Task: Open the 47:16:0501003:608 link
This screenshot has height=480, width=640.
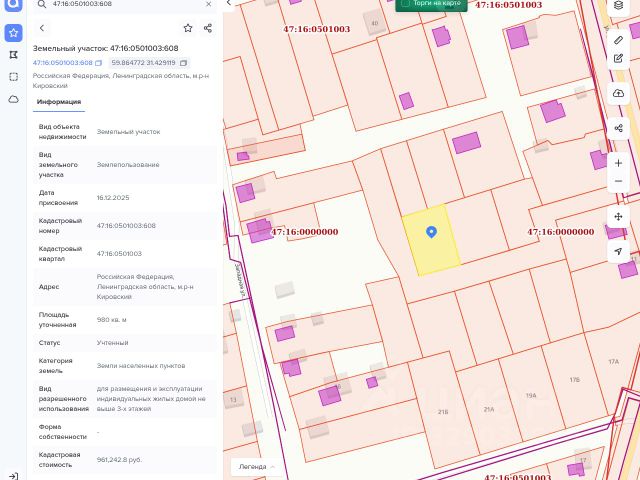Action: (63, 63)
